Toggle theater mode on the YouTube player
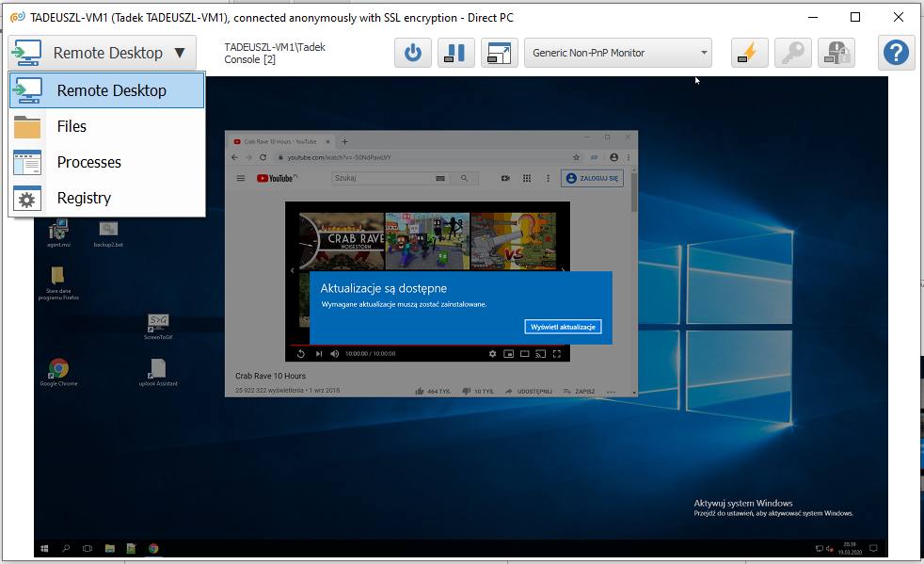Viewport: 924px width, 564px height. click(x=524, y=354)
